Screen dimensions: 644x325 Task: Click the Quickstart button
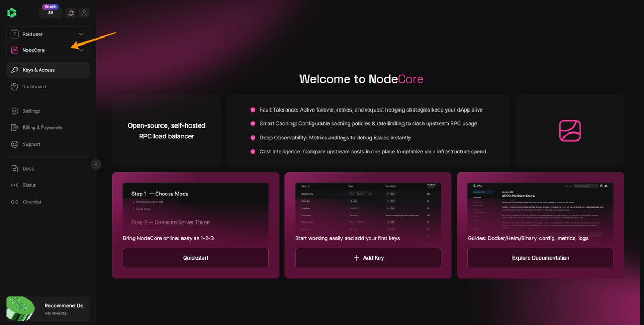pos(195,258)
